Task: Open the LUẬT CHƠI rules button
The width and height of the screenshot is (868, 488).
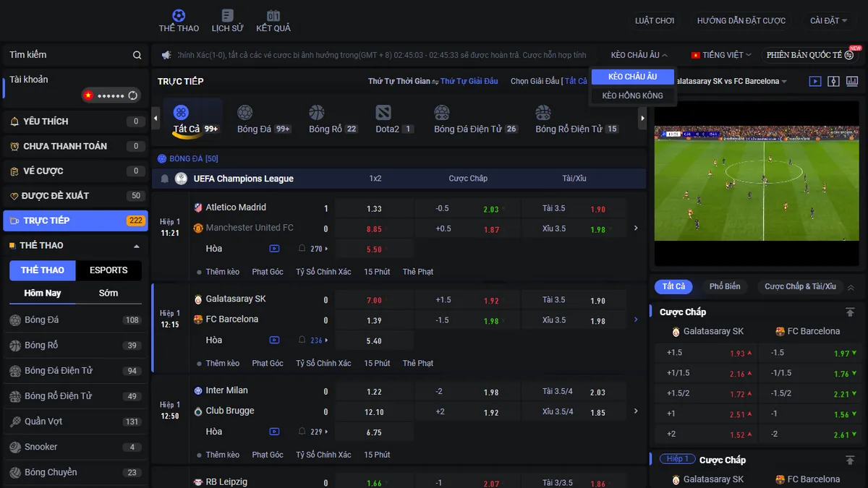Action: click(655, 21)
